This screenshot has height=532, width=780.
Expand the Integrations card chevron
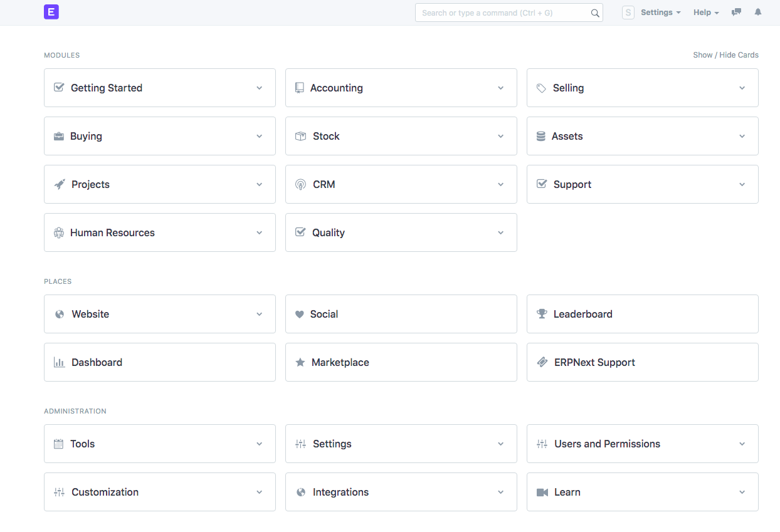click(x=501, y=492)
